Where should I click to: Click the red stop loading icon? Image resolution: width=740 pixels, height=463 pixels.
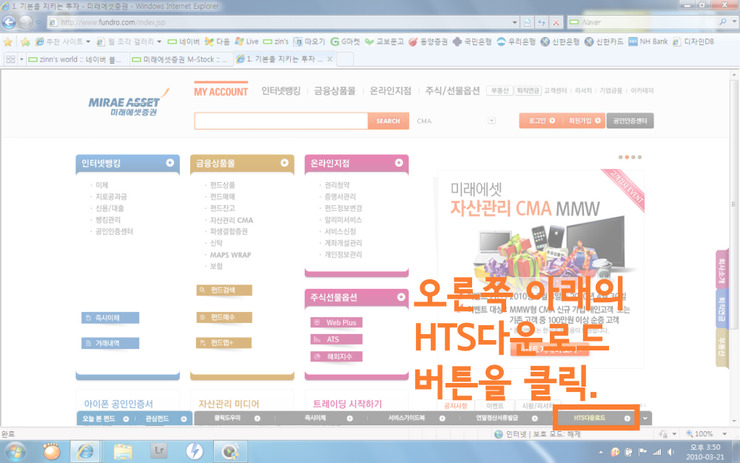pyautogui.click(x=556, y=22)
